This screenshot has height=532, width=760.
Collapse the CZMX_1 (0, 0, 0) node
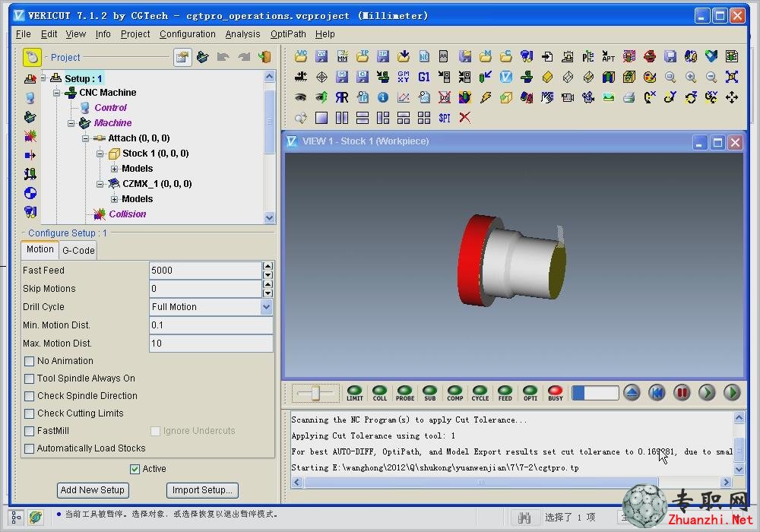pos(100,184)
